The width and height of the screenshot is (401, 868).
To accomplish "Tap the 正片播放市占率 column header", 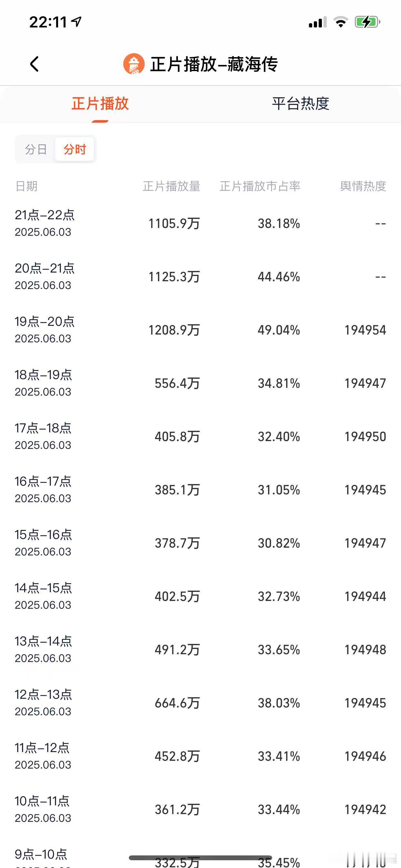I will pyautogui.click(x=260, y=186).
